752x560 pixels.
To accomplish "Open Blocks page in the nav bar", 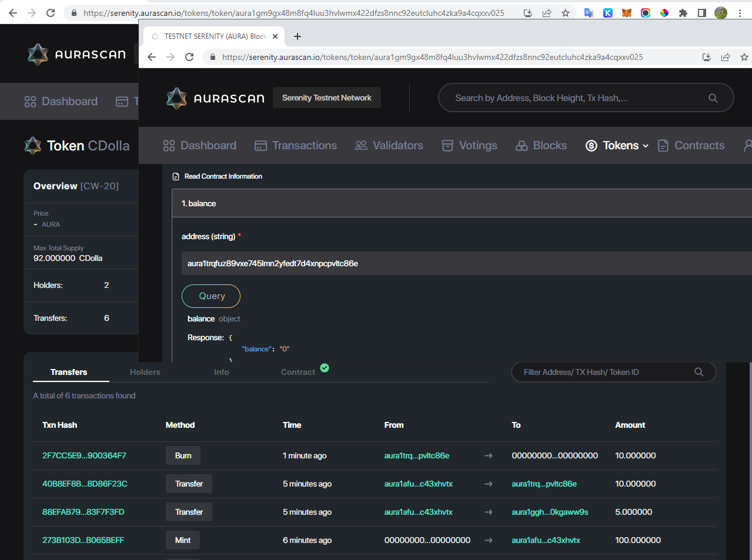I will pos(541,146).
